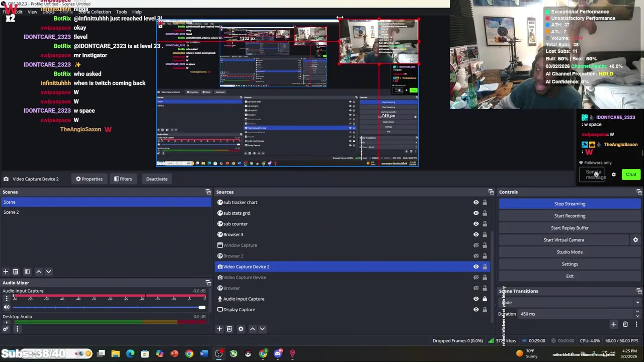Hide the sub counter source

476,224
